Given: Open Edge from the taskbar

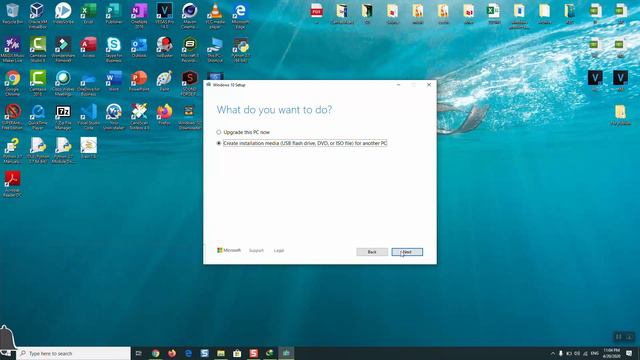Looking at the screenshot, I should (188, 353).
